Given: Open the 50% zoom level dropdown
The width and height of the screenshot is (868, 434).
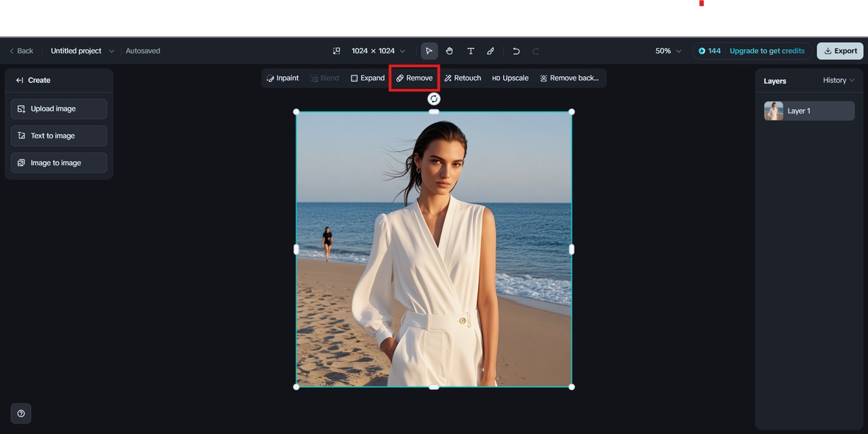Looking at the screenshot, I should [x=669, y=51].
